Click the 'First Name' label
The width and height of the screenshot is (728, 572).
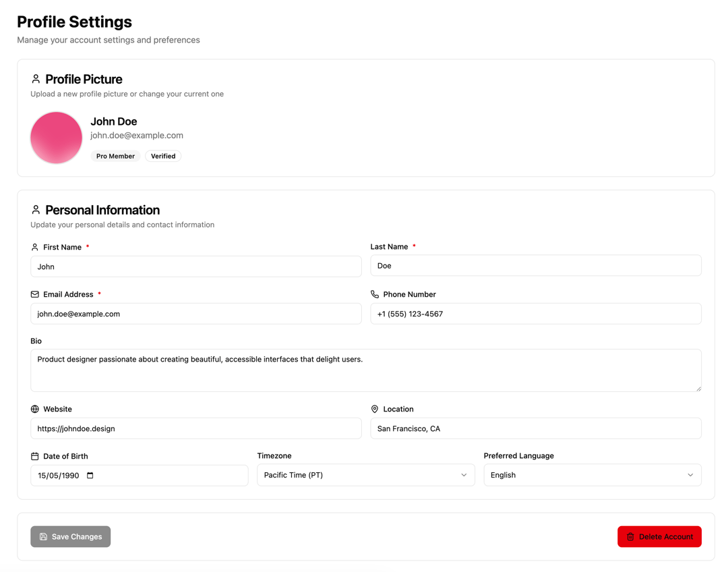click(x=62, y=247)
